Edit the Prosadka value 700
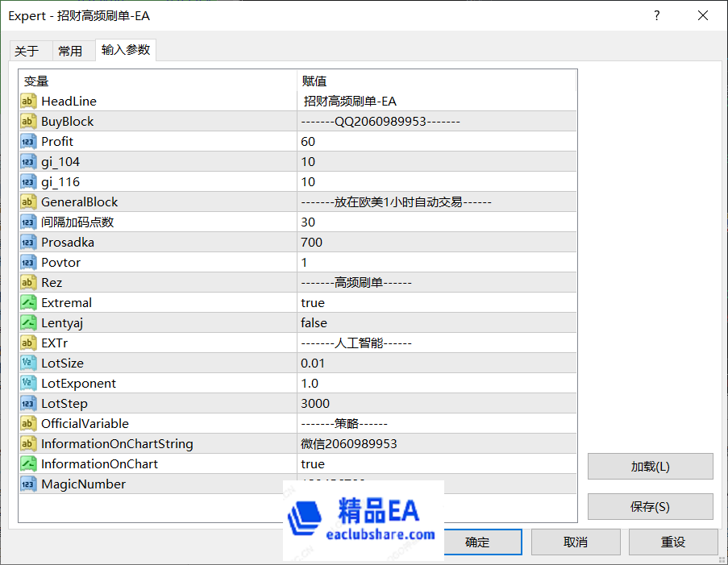Screen dimensions: 728x565 coord(311,243)
